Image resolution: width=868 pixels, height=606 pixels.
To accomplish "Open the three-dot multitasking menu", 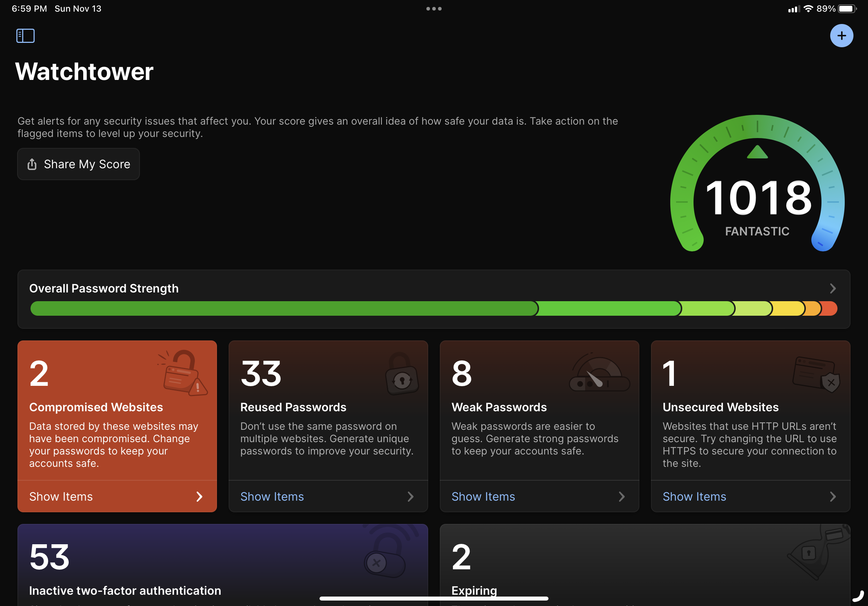I will (434, 9).
